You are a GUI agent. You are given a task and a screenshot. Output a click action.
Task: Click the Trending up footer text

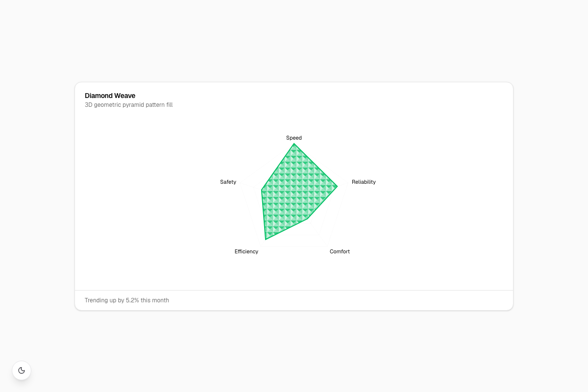(127, 300)
